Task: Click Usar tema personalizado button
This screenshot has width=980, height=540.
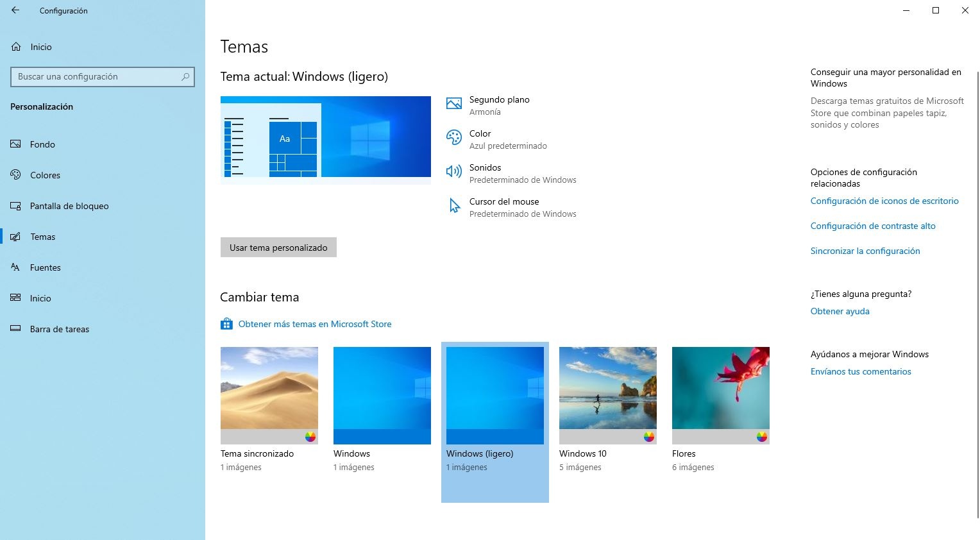Action: coord(278,248)
